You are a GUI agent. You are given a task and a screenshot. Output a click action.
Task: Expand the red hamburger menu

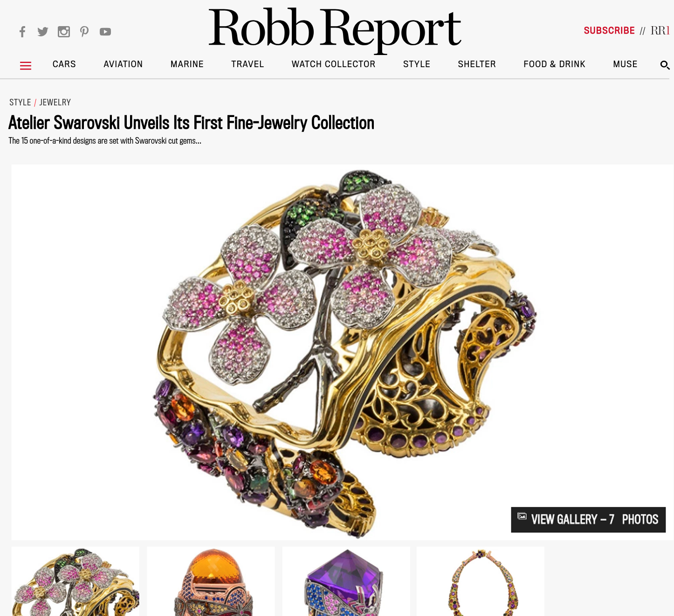click(x=26, y=66)
